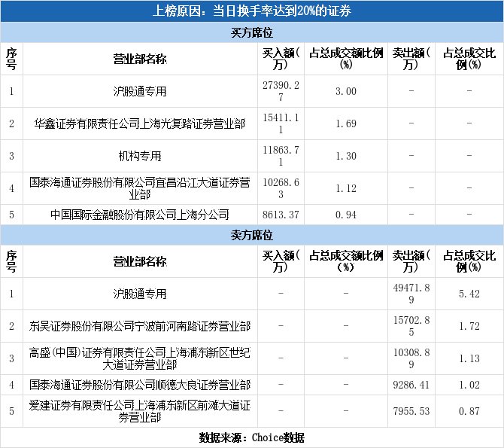Click the buy amount 10268.63
Screen dimensions: 504x448
click(x=281, y=188)
